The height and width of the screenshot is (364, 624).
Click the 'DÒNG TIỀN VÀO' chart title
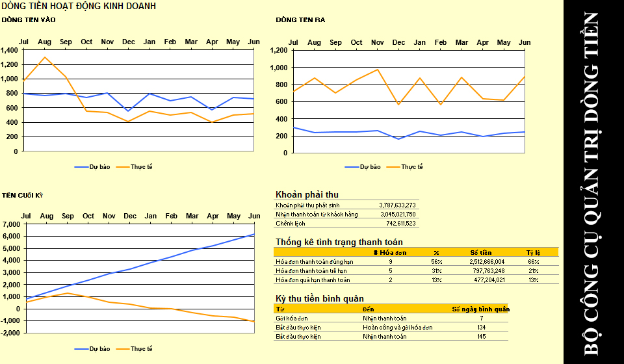click(x=29, y=20)
